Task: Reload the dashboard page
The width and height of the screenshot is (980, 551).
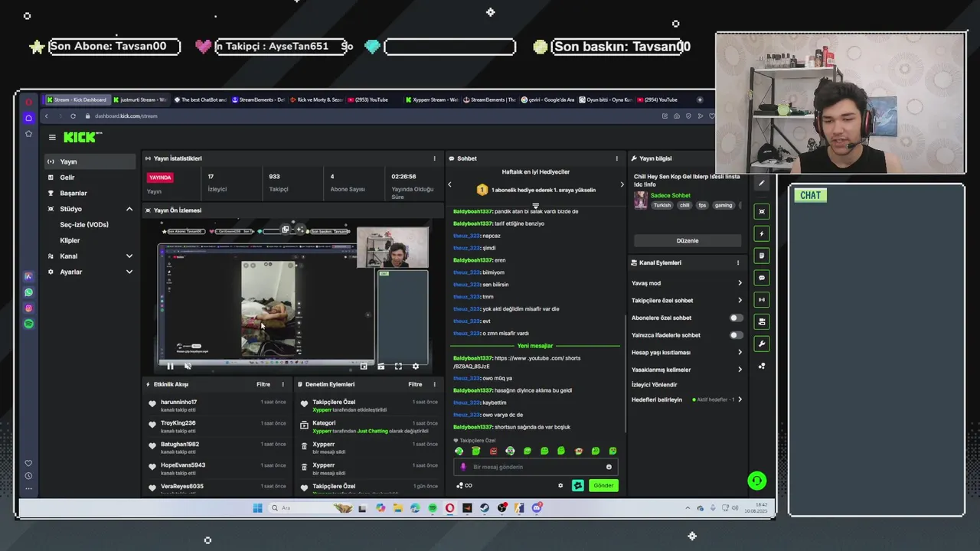Action: coord(73,116)
